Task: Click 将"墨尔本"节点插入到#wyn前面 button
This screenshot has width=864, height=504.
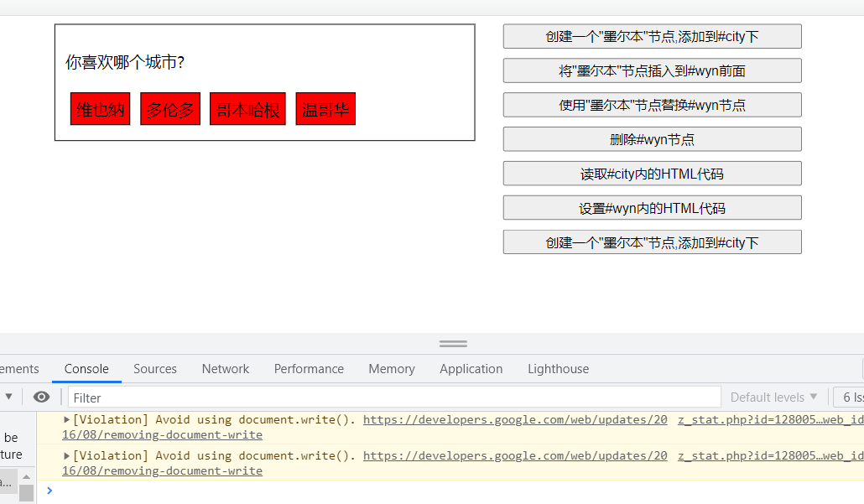Action: [653, 70]
